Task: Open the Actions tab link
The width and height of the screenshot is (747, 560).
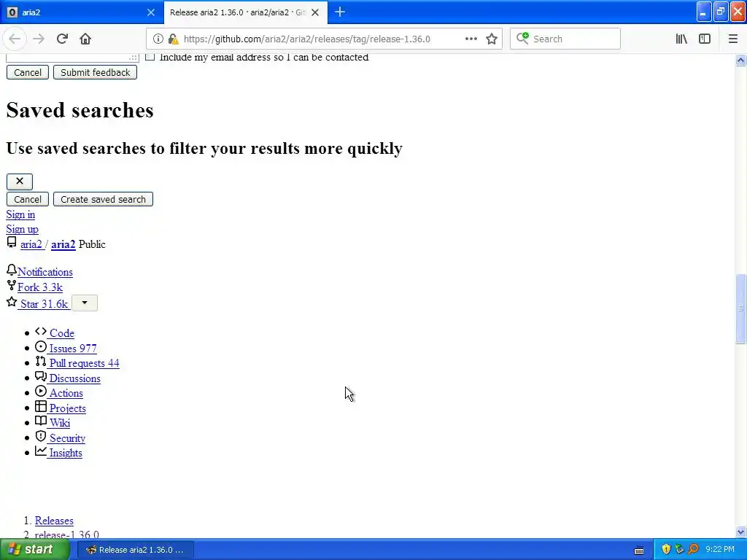Action: click(x=66, y=393)
